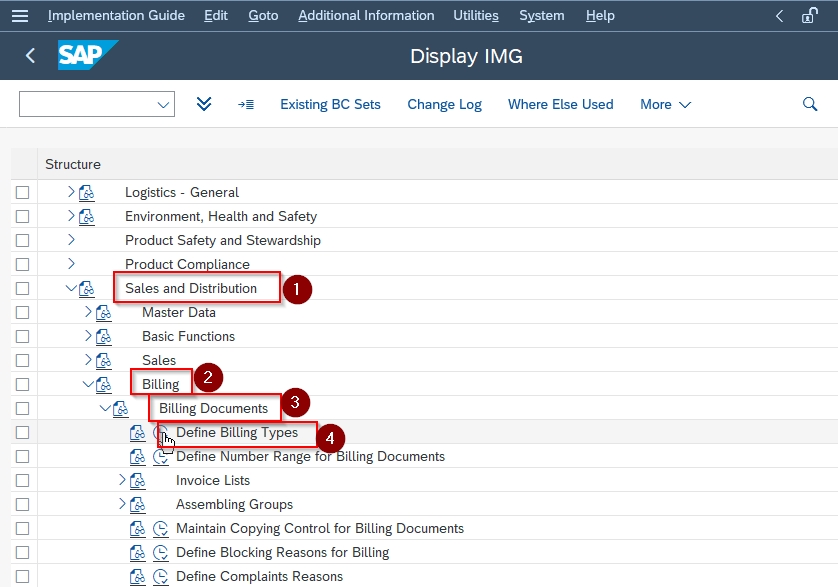Click the expand-all double chevron in the toolbar
Screen dimensions: 838x587
click(x=204, y=104)
